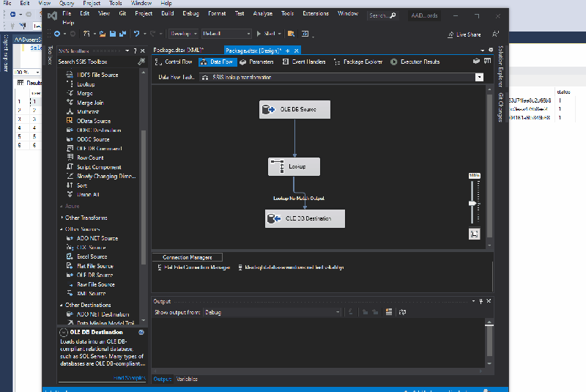Viewport: 586px width, 392px height.
Task: Open the Build menu
Action: point(168,13)
